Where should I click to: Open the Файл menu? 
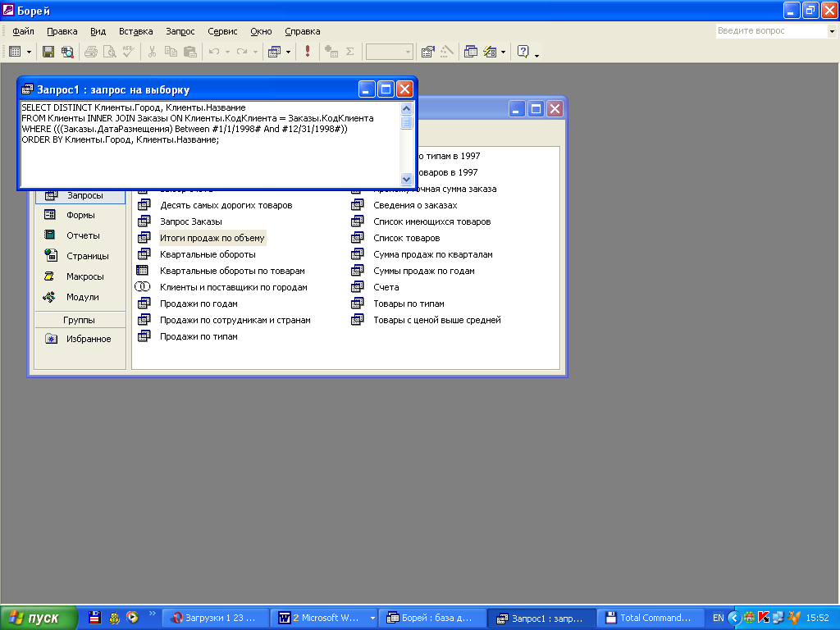click(x=23, y=31)
